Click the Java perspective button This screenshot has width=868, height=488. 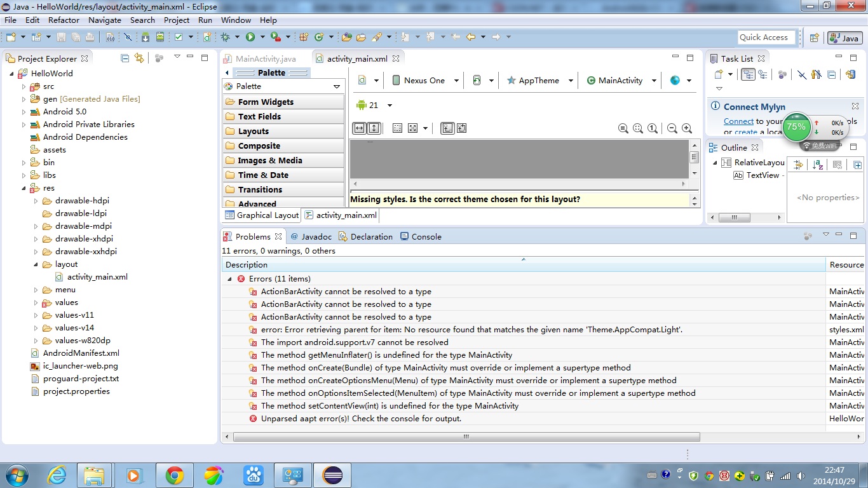[844, 38]
